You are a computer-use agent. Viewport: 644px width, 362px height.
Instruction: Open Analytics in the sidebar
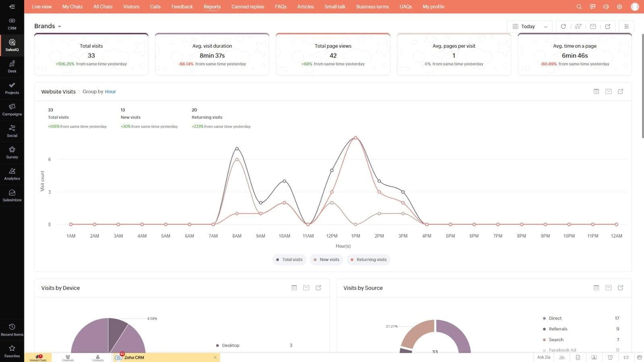tap(12, 174)
